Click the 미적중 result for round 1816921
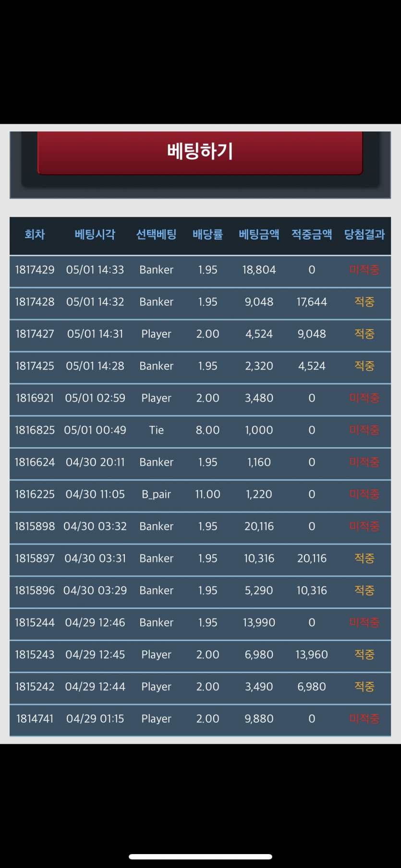Image resolution: width=401 pixels, height=868 pixels. (x=365, y=398)
